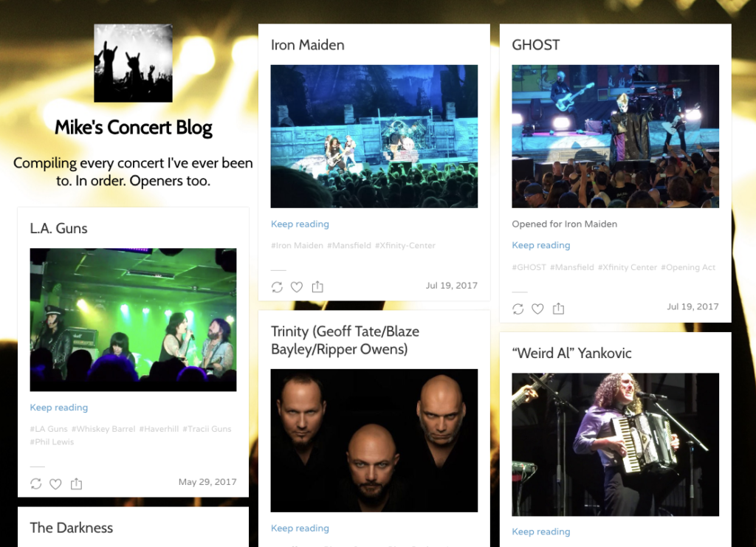Share the L.A. Guns post

pyautogui.click(x=76, y=484)
